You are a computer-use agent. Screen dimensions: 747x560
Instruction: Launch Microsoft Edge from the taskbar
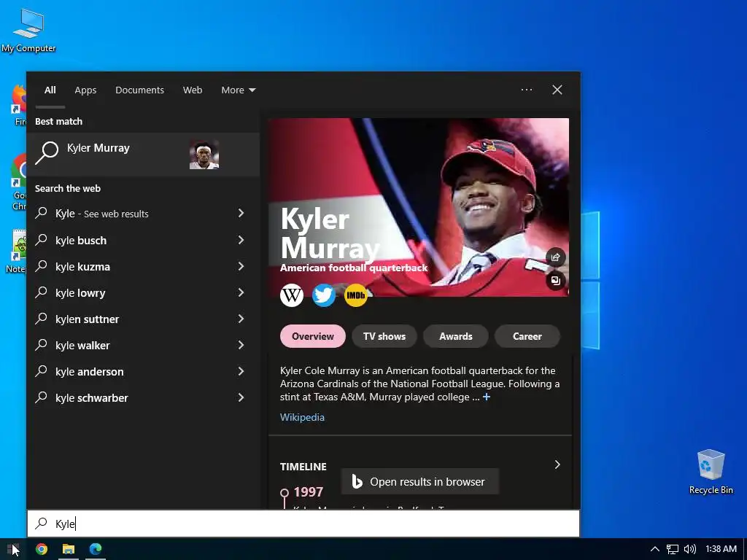tap(96, 549)
